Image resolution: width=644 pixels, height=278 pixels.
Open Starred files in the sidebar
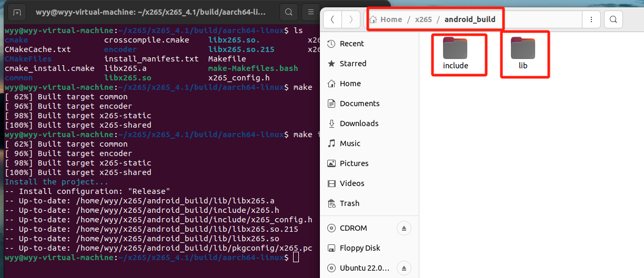point(353,64)
